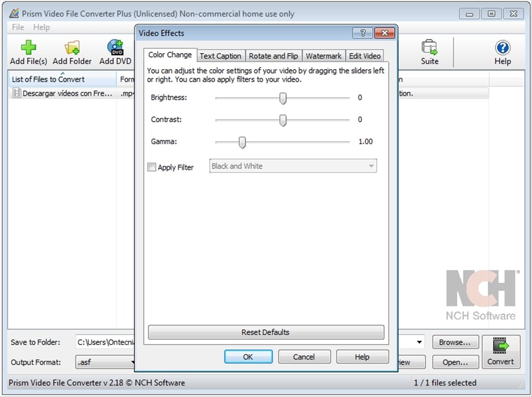The height and width of the screenshot is (397, 532).
Task: Click the Help question mark toolbar icon
Action: [x=502, y=47]
